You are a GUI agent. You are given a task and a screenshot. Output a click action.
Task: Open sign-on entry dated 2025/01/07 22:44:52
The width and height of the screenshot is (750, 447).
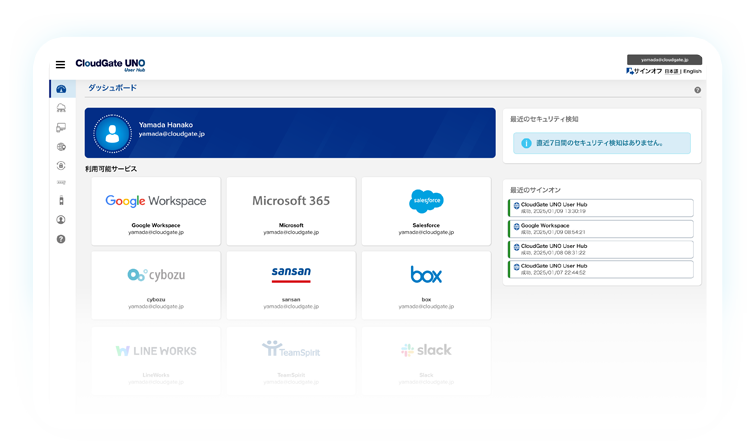click(601, 269)
